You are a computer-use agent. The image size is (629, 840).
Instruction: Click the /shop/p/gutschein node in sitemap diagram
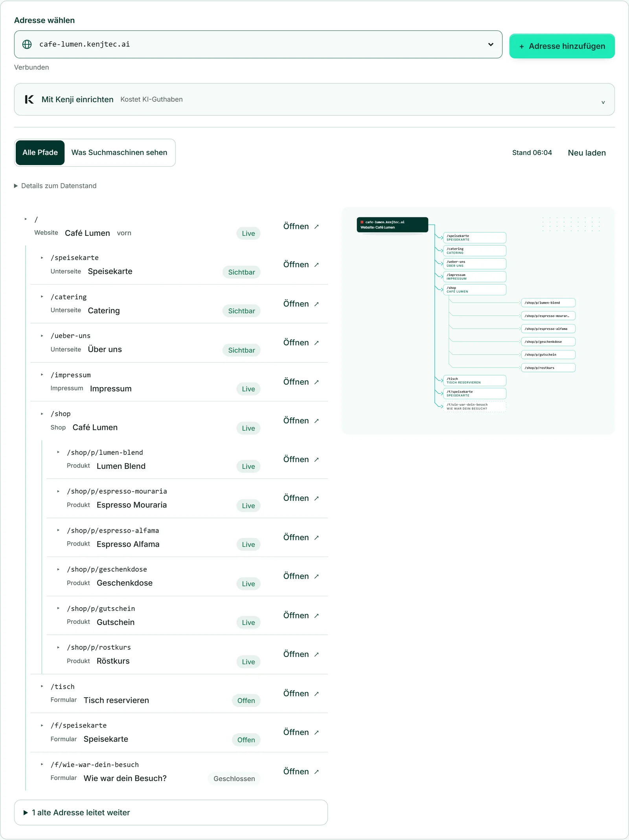pyautogui.click(x=548, y=355)
